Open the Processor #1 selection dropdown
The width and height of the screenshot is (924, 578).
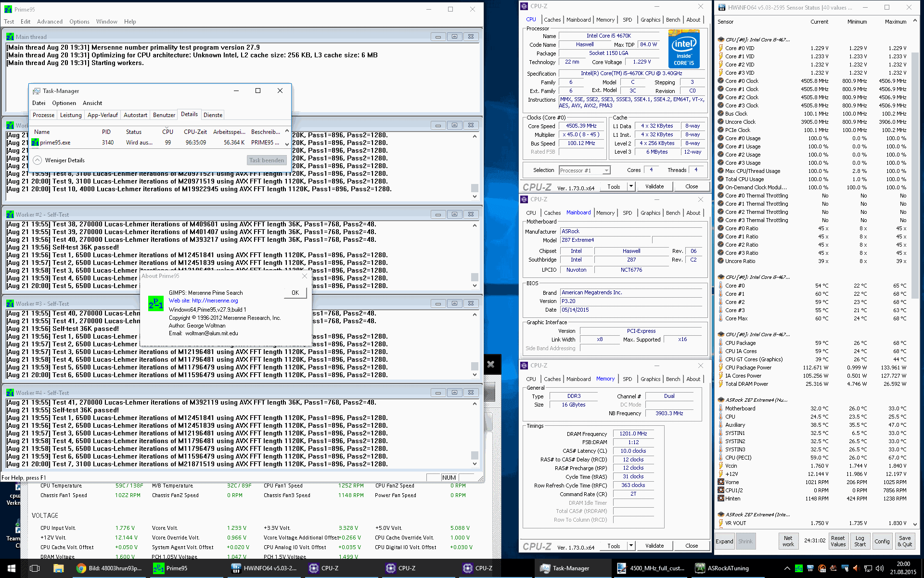coord(606,171)
